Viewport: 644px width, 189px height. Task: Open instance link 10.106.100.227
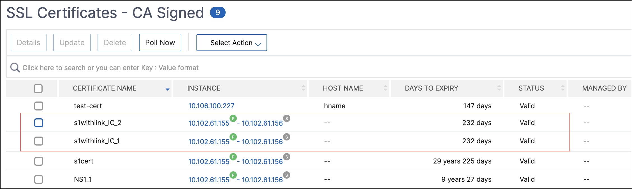point(211,106)
